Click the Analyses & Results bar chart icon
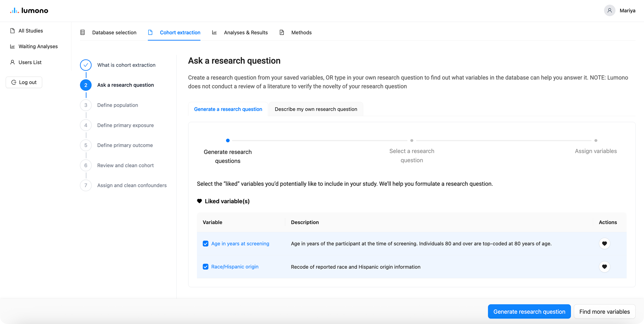The image size is (644, 324). (x=215, y=32)
